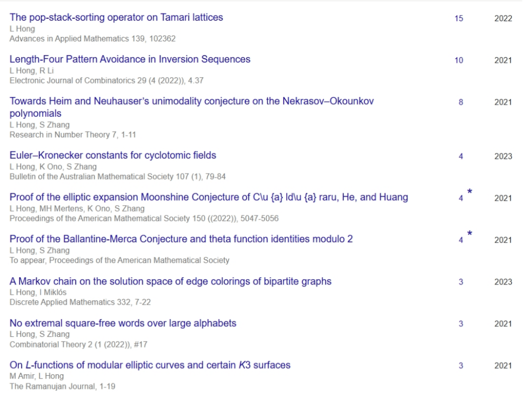
Task: View the 3 citations of the K3 surfaces paper
Action: [x=461, y=366]
